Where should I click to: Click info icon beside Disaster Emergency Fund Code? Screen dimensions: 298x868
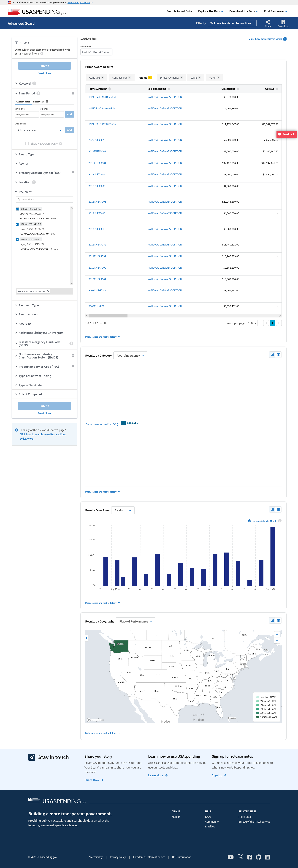(x=71, y=343)
